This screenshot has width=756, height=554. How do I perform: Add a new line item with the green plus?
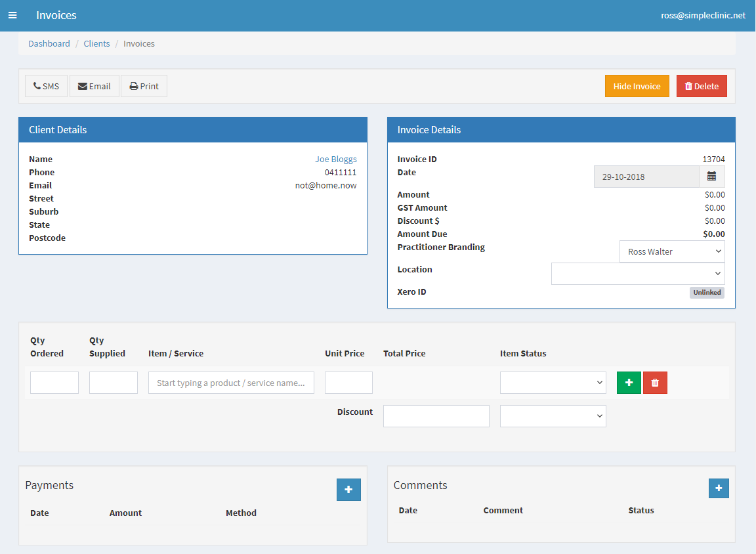click(x=628, y=383)
